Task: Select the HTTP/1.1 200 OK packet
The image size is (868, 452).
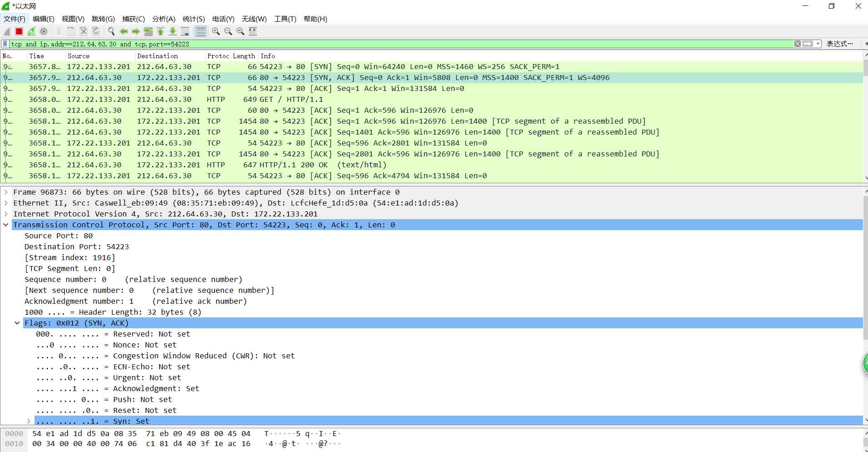Action: coord(431,165)
